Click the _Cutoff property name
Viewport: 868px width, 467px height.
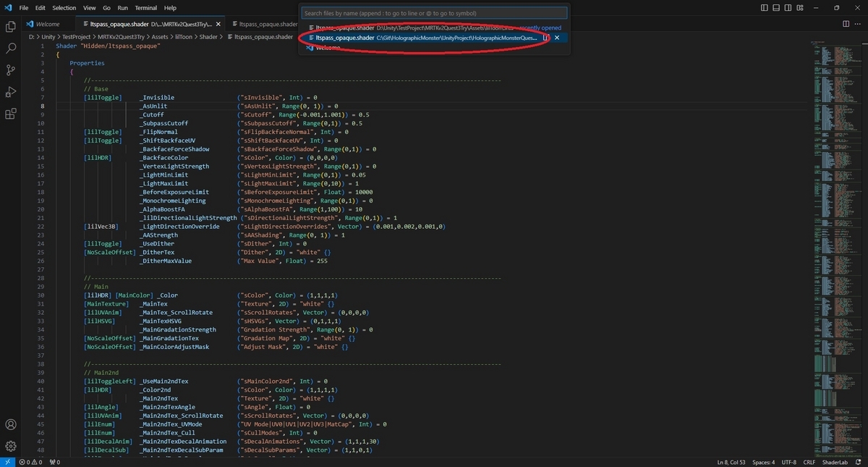152,114
